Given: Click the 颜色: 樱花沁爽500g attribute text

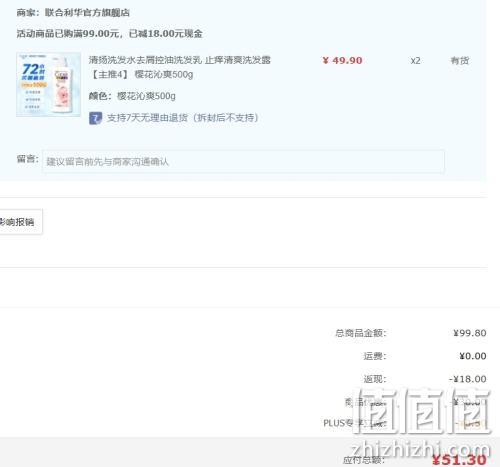Looking at the screenshot, I should 132,96.
